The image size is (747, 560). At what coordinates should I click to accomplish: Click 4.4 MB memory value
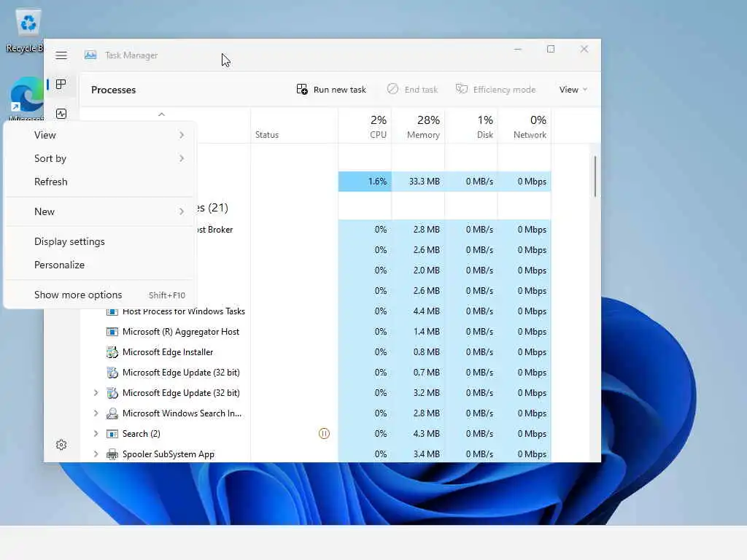[x=426, y=311]
